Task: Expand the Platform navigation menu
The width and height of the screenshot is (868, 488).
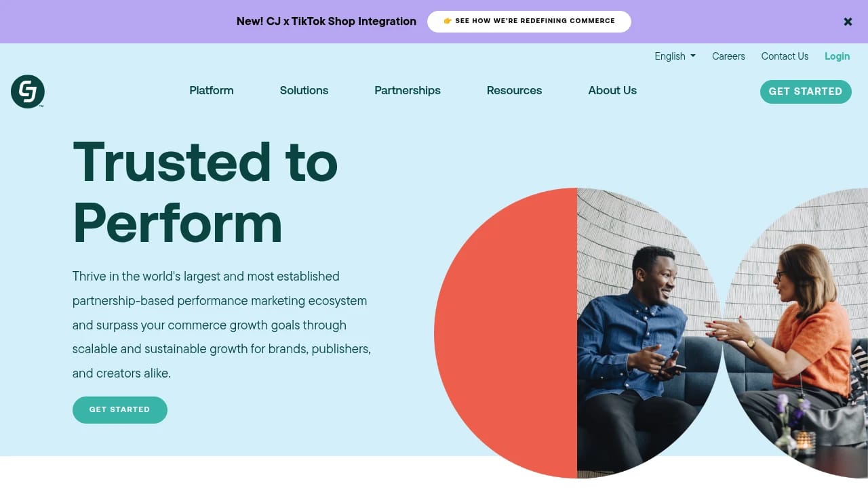Action: (x=211, y=90)
